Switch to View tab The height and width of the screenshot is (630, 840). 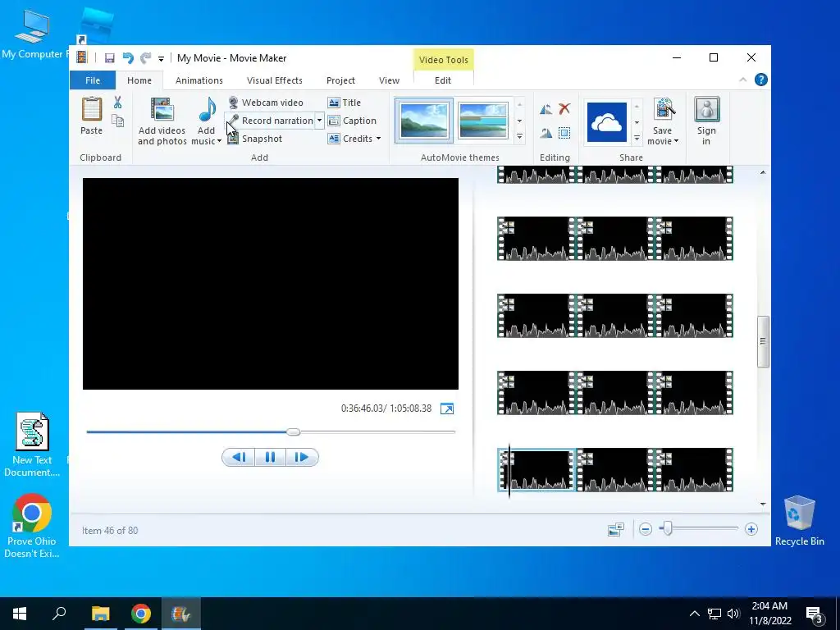(x=389, y=80)
